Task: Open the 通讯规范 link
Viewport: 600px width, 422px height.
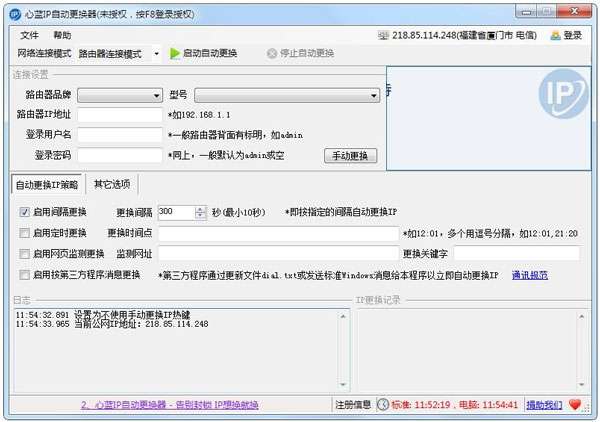Action: click(x=530, y=275)
